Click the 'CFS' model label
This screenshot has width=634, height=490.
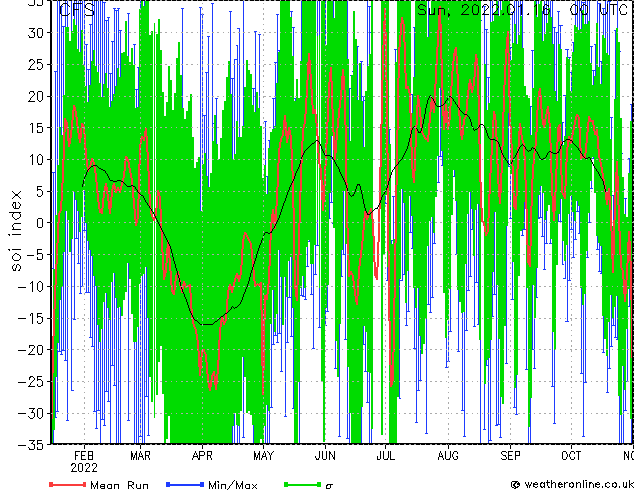pyautogui.click(x=76, y=10)
